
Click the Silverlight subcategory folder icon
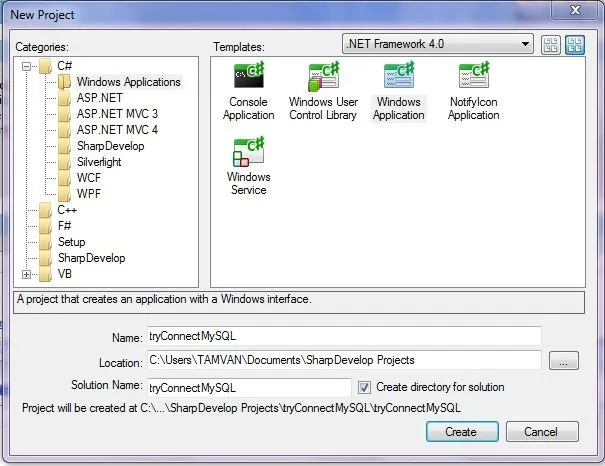[x=64, y=162]
